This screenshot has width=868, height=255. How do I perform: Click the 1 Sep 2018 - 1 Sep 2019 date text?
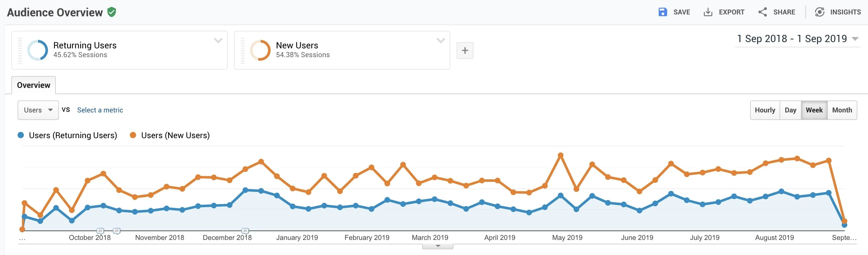pos(792,39)
